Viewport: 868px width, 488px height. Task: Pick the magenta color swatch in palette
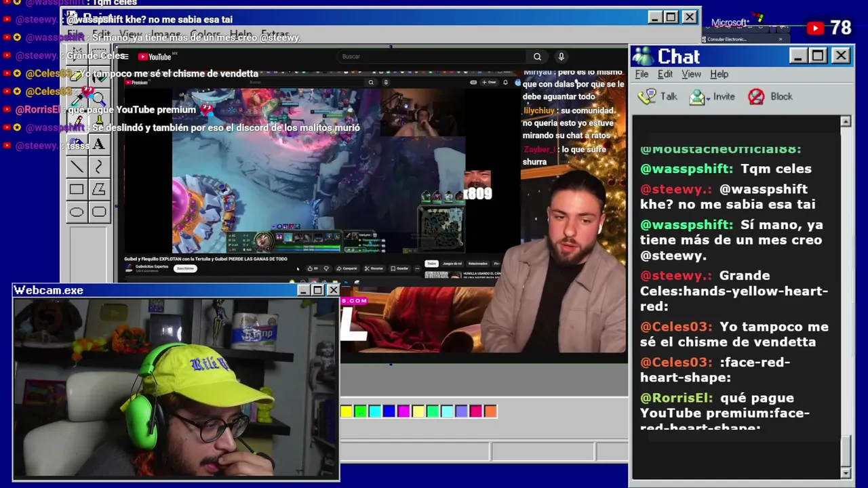(x=403, y=411)
